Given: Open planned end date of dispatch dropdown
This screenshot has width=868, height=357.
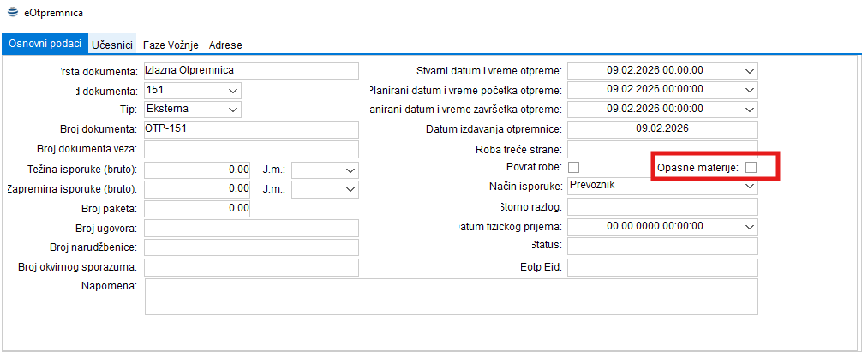Looking at the screenshot, I should pyautogui.click(x=750, y=110).
